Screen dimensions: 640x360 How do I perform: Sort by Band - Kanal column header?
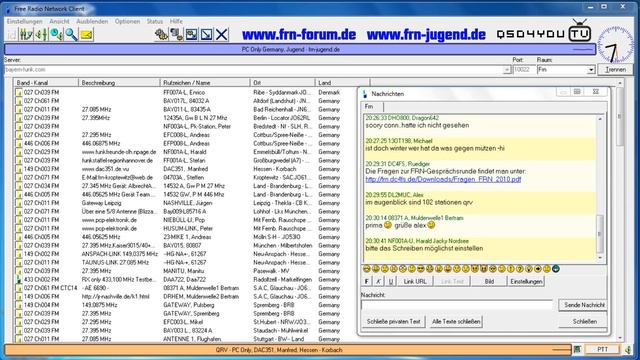[46, 83]
